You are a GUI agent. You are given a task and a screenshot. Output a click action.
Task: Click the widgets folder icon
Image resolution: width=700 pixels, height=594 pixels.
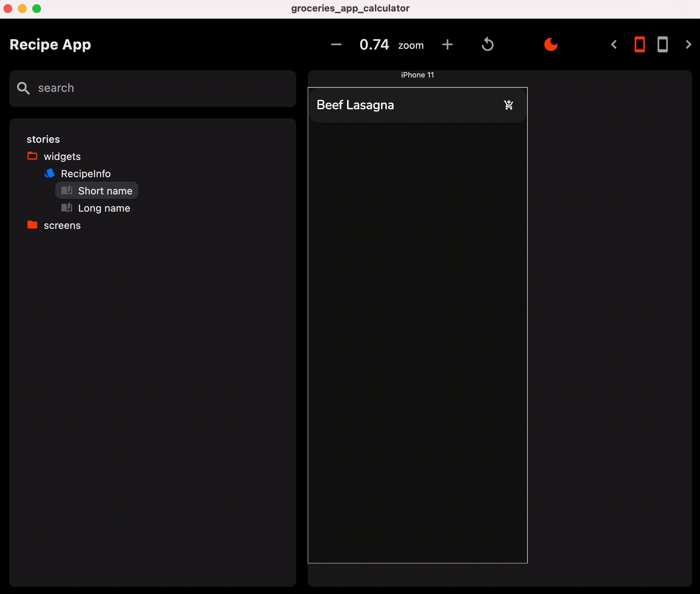pos(32,156)
